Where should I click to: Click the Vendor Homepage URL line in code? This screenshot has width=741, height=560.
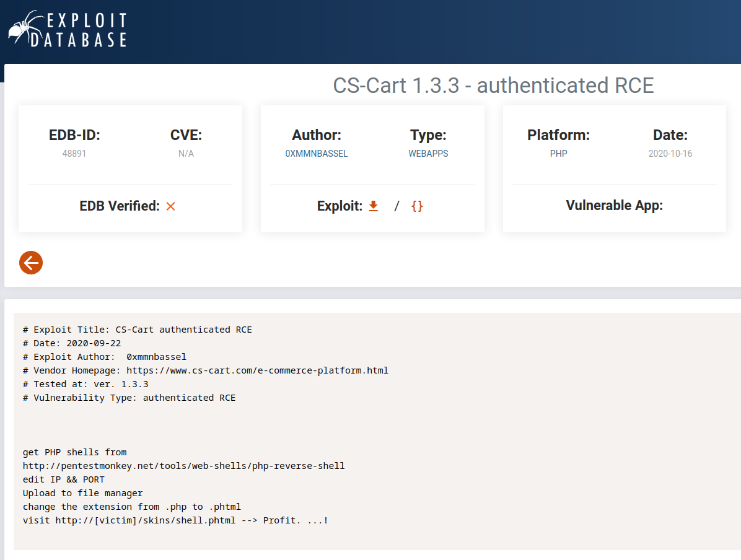[x=206, y=370]
